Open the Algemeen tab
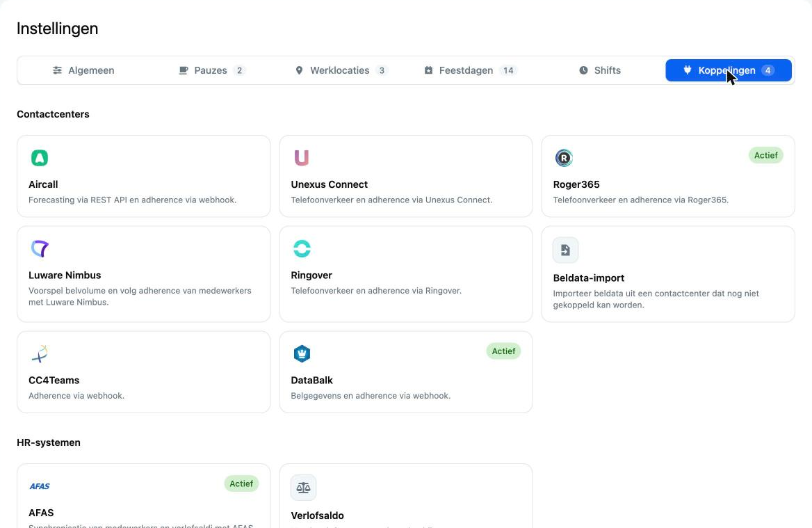The image size is (812, 528). (x=83, y=70)
